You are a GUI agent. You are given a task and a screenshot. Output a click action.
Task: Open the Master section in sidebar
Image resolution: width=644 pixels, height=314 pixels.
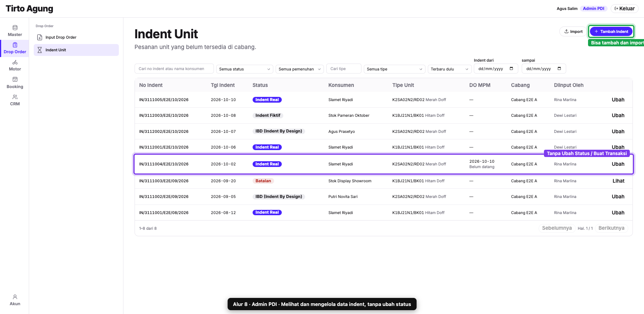click(15, 31)
